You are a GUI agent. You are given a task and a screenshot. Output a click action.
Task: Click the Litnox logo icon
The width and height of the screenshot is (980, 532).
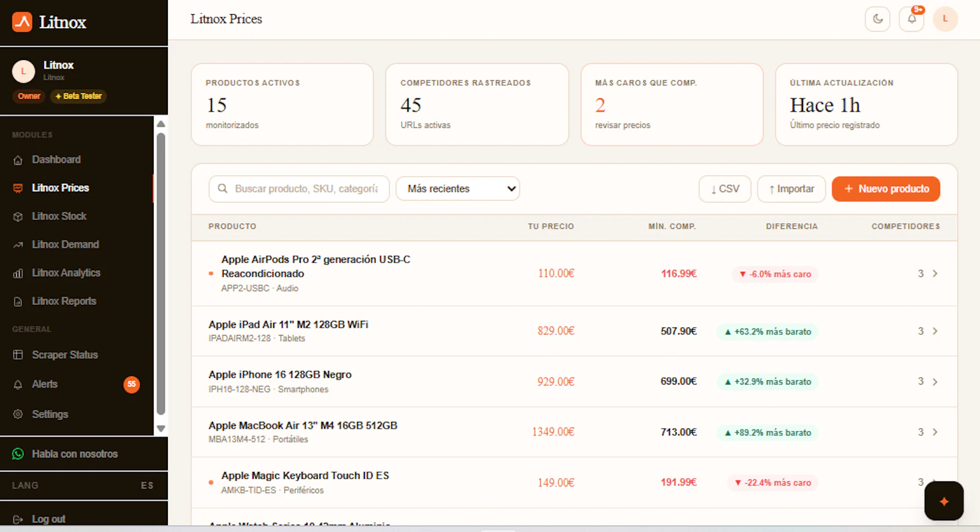click(22, 22)
